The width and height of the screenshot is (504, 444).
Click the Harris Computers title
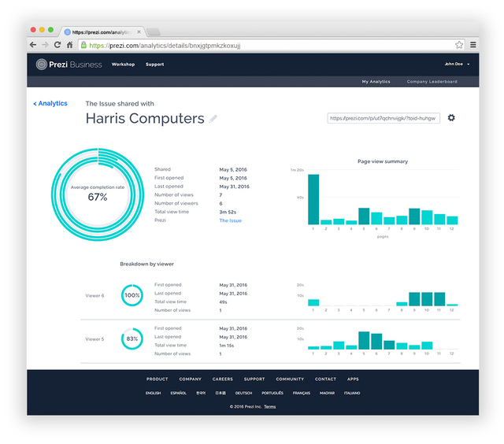(145, 119)
